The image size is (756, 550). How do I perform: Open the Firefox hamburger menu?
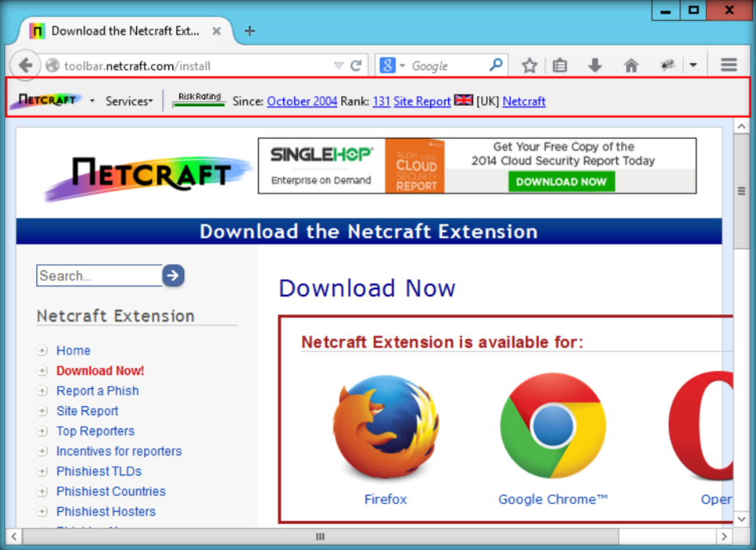pyautogui.click(x=728, y=66)
